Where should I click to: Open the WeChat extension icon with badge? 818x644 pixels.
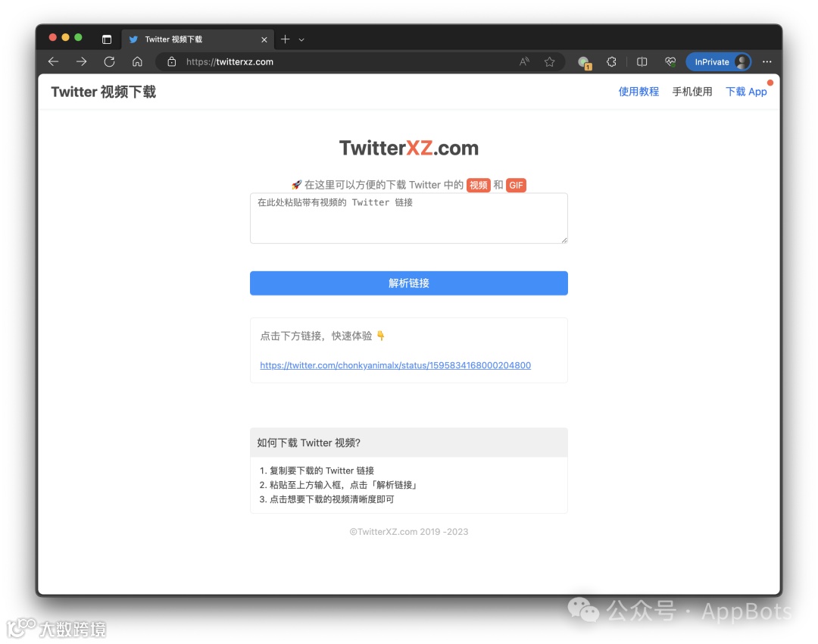pyautogui.click(x=584, y=63)
